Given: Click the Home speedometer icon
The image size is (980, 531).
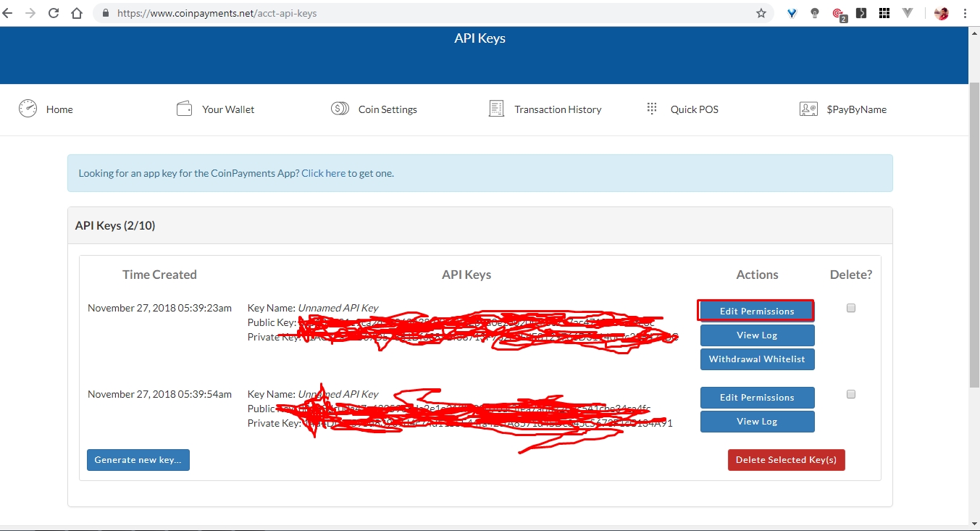Looking at the screenshot, I should (28, 109).
